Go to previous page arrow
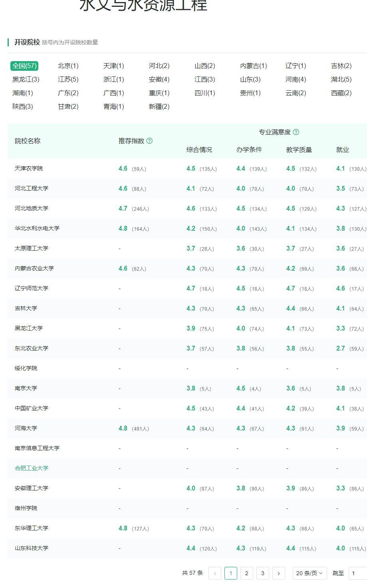The image size is (367, 588). tap(215, 573)
